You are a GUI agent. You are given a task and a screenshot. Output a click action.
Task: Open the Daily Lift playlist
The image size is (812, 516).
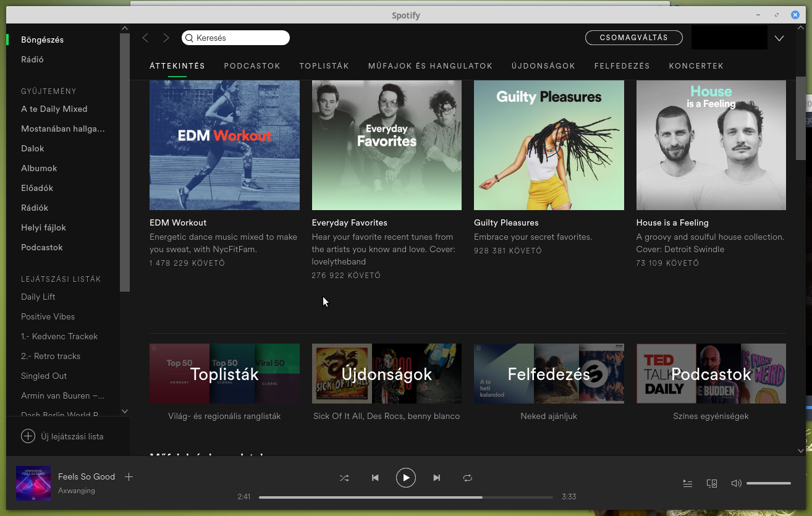coord(38,297)
